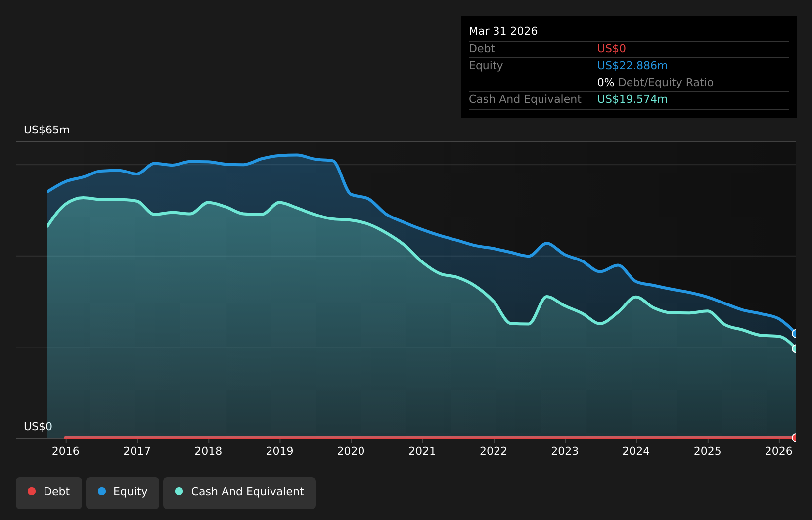
Task: Click the blue Equity legend dot
Action: 102,491
